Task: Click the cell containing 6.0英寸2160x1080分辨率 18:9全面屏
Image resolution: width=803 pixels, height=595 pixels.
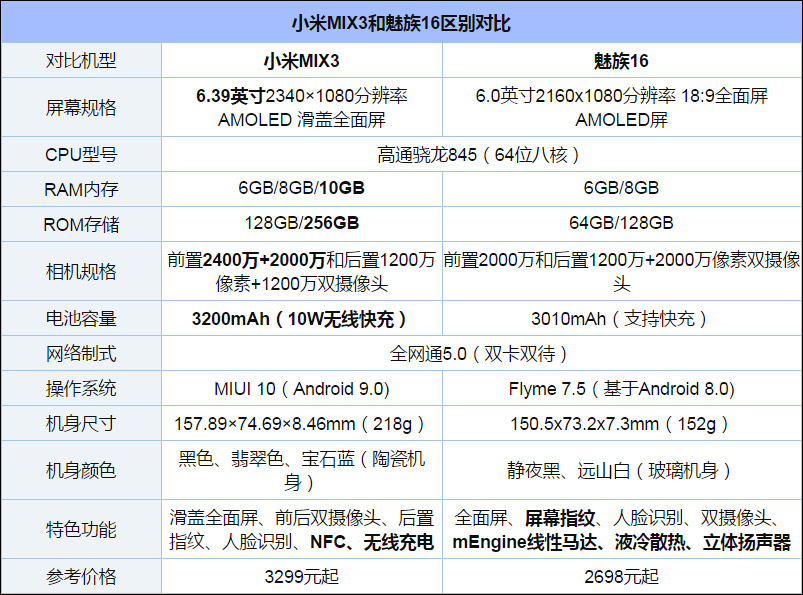Action: [622, 108]
